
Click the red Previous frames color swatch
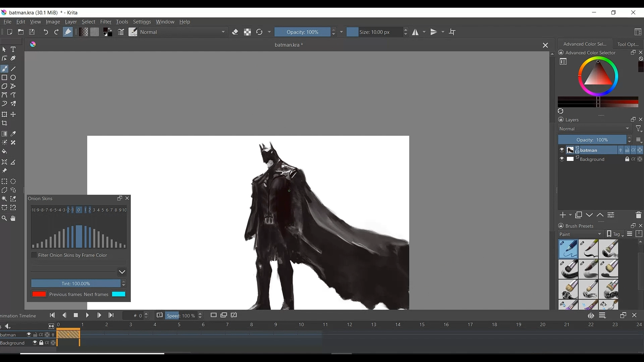[39, 294]
